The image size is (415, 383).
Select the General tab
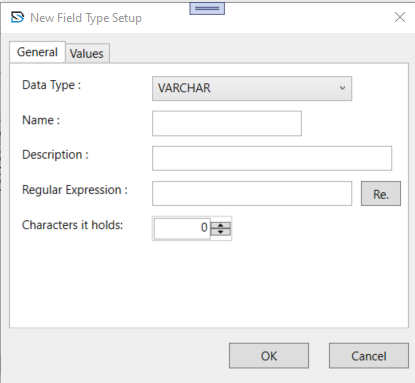point(37,52)
